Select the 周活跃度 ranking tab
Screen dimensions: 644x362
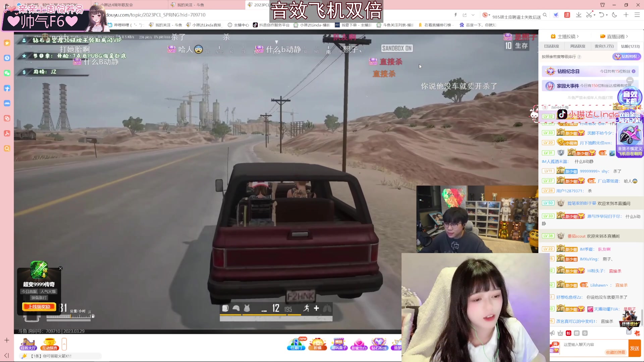pyautogui.click(x=578, y=46)
